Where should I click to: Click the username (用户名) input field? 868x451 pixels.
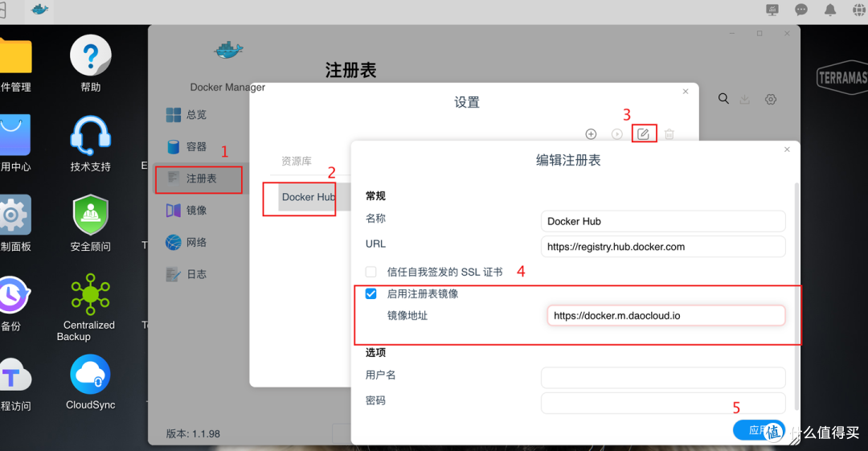click(663, 378)
